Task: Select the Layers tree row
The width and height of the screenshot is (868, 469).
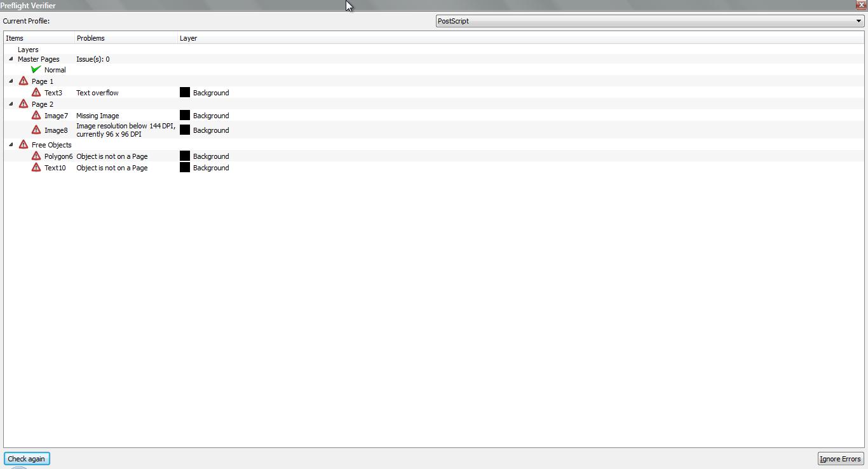Action: point(28,50)
